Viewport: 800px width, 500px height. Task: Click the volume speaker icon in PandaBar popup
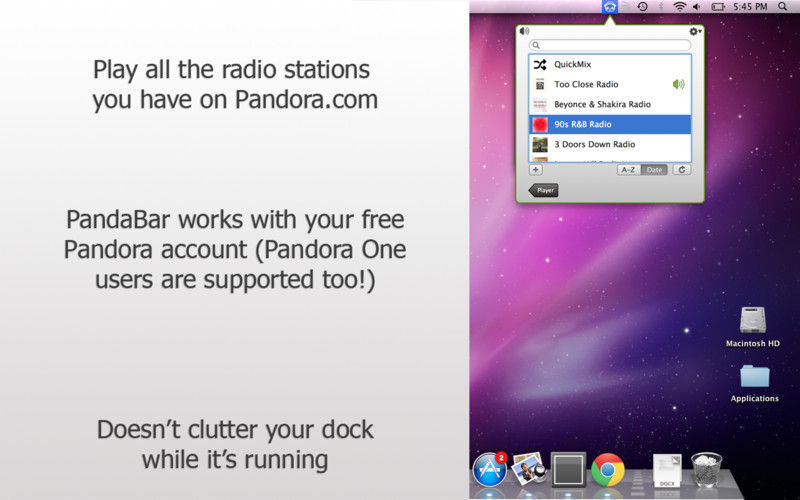(524, 31)
